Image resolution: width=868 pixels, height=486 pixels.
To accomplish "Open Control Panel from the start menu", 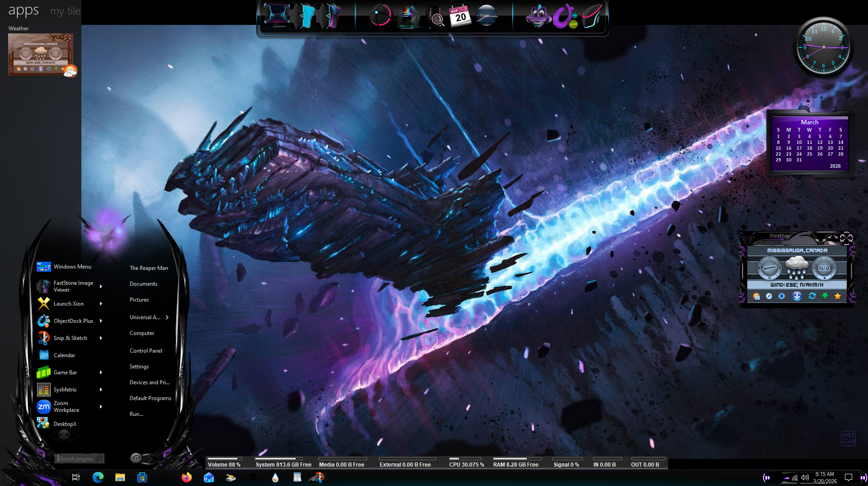I will 146,351.
